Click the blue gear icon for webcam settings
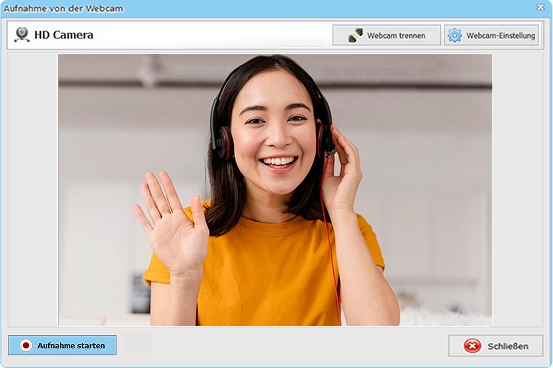 tap(455, 35)
